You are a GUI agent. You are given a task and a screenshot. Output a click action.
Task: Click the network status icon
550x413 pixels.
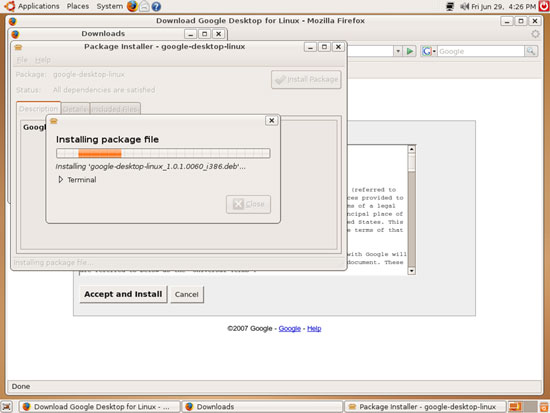450,6
